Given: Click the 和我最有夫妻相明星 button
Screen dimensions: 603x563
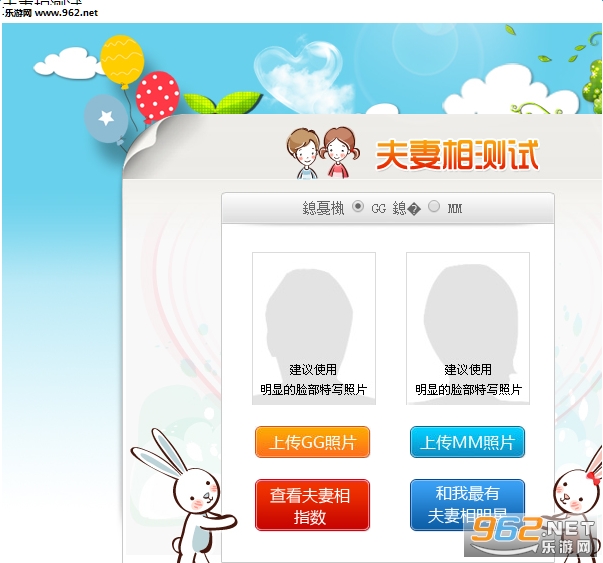Looking at the screenshot, I should click(467, 505).
